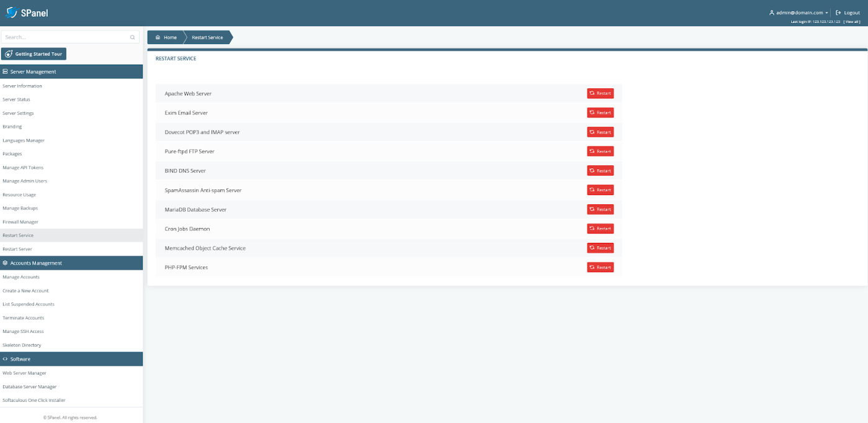
Task: Click the Accounts Management layers icon
Action: point(6,263)
